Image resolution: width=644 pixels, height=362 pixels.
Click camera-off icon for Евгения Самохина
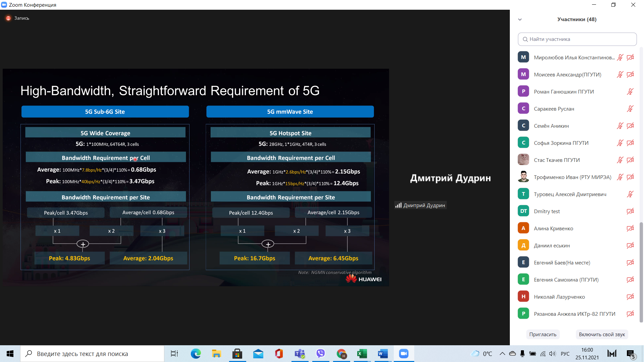(630, 280)
